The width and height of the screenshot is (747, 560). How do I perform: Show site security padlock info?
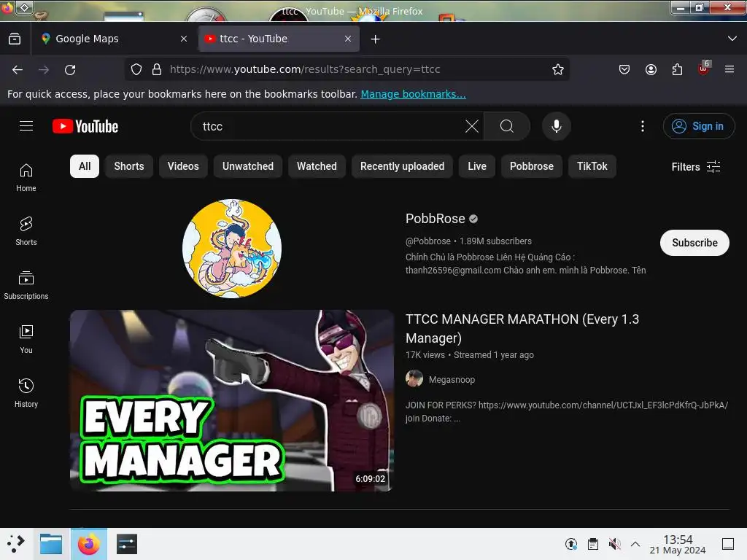tap(157, 69)
